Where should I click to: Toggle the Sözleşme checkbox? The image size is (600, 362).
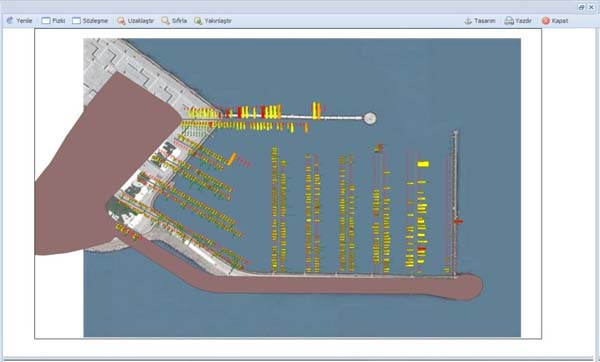coord(77,21)
